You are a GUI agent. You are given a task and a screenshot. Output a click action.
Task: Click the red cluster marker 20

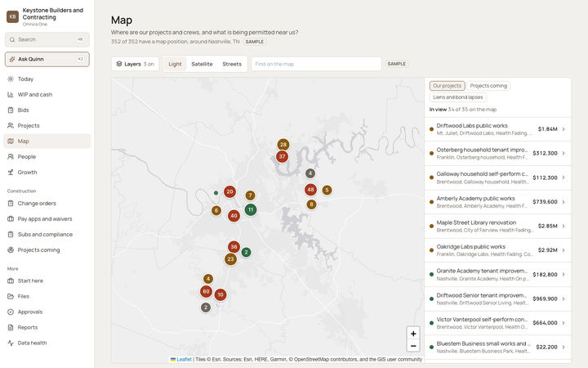coord(229,191)
